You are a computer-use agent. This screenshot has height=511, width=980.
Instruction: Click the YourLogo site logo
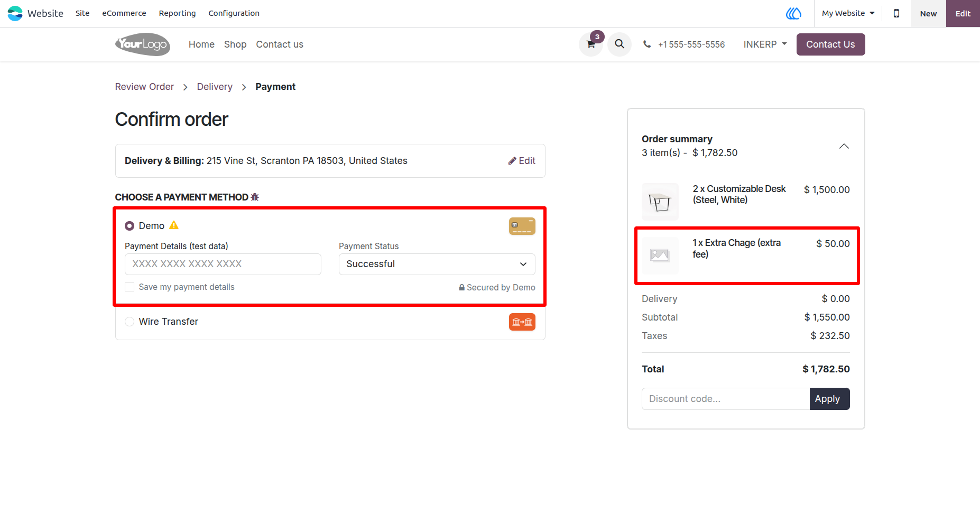(143, 44)
